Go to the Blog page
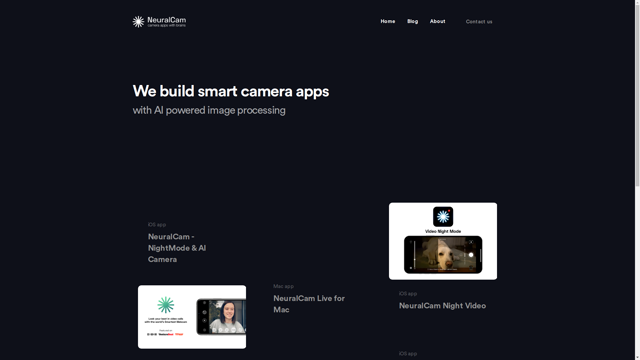The width and height of the screenshot is (640, 360). 412,21
